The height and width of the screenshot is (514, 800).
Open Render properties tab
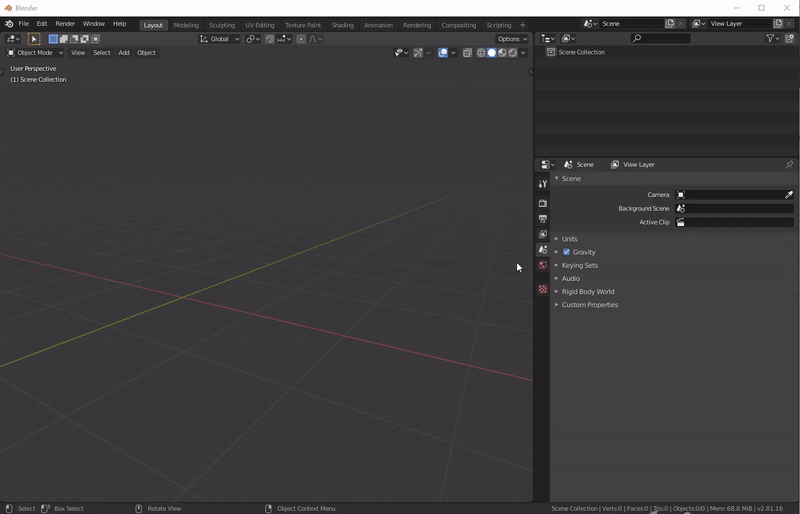point(543,203)
